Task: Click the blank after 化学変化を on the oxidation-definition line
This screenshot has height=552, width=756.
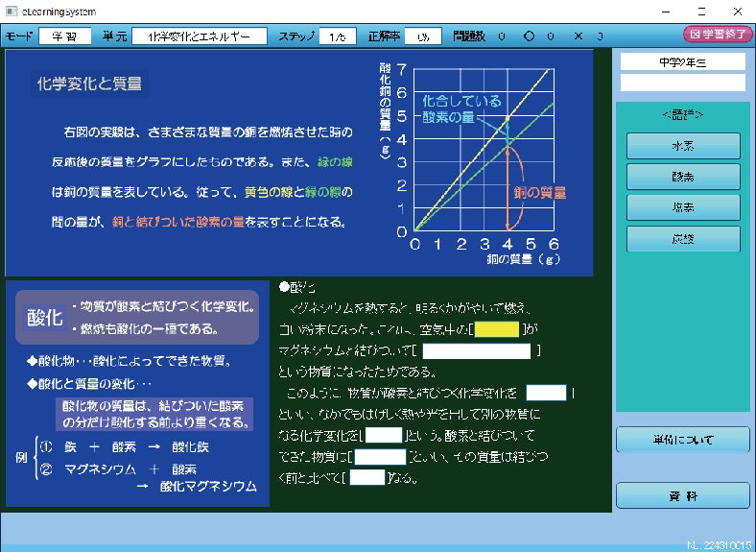Action: coord(547,393)
